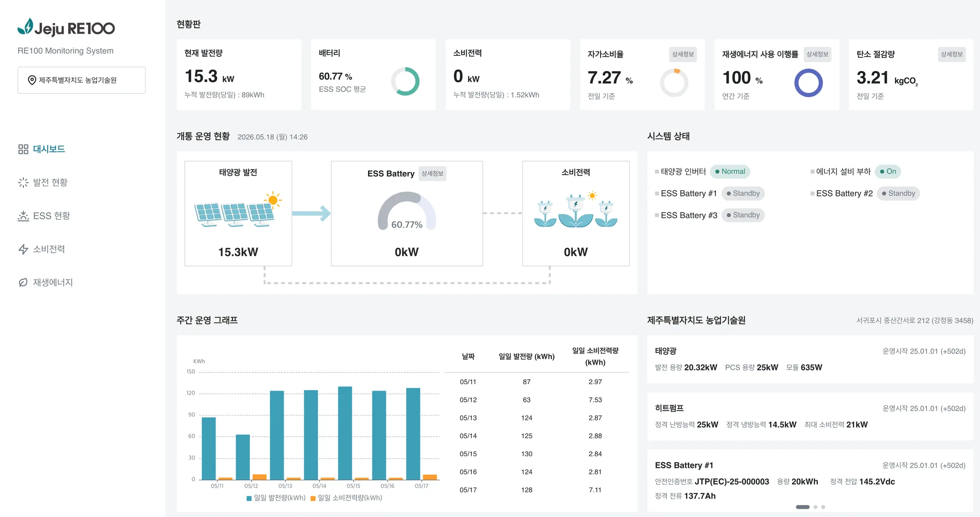Click Standby badge of ESS Battery #2

click(x=898, y=194)
